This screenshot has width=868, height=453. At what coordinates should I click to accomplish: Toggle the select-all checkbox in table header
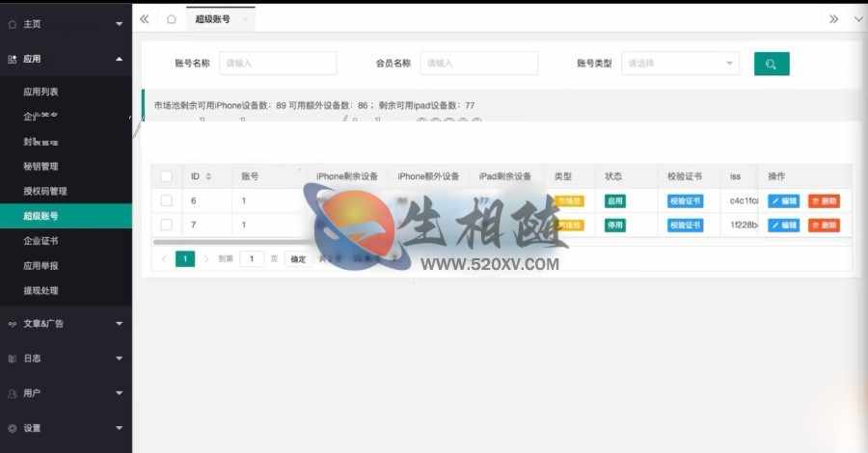pyautogui.click(x=166, y=177)
